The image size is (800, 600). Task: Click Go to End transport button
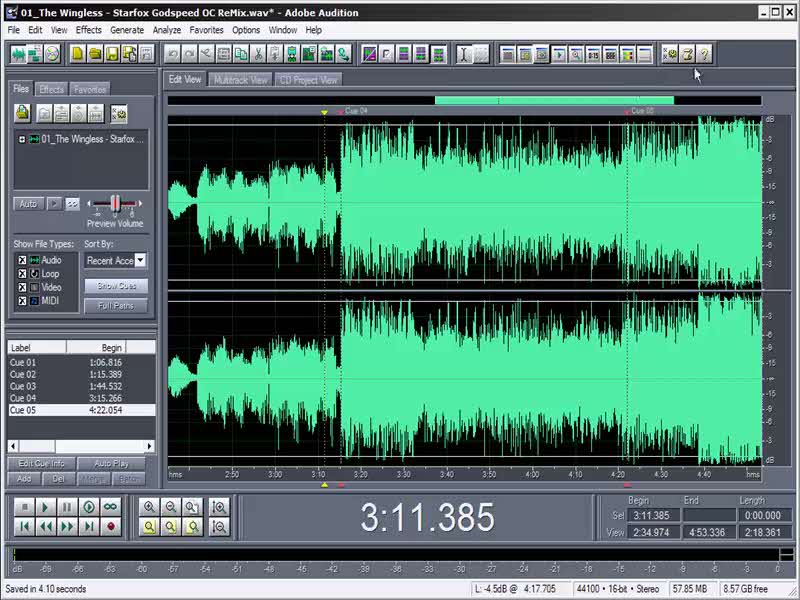90,526
